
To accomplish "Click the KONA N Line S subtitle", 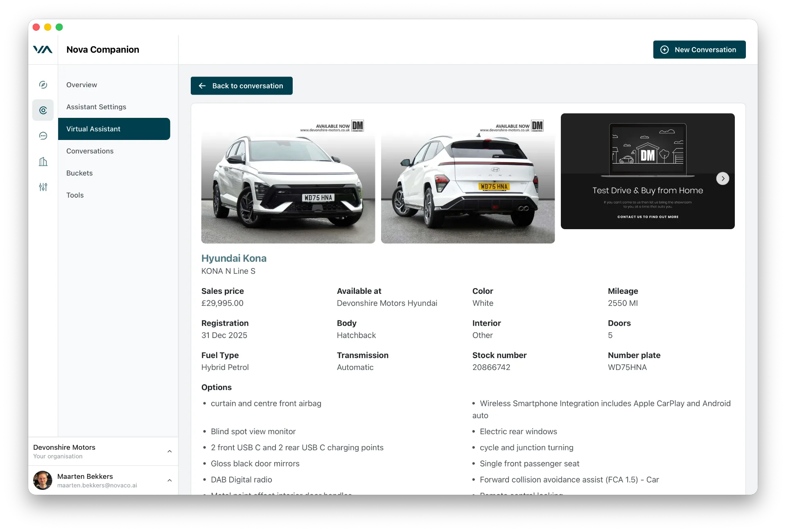I will pyautogui.click(x=228, y=271).
